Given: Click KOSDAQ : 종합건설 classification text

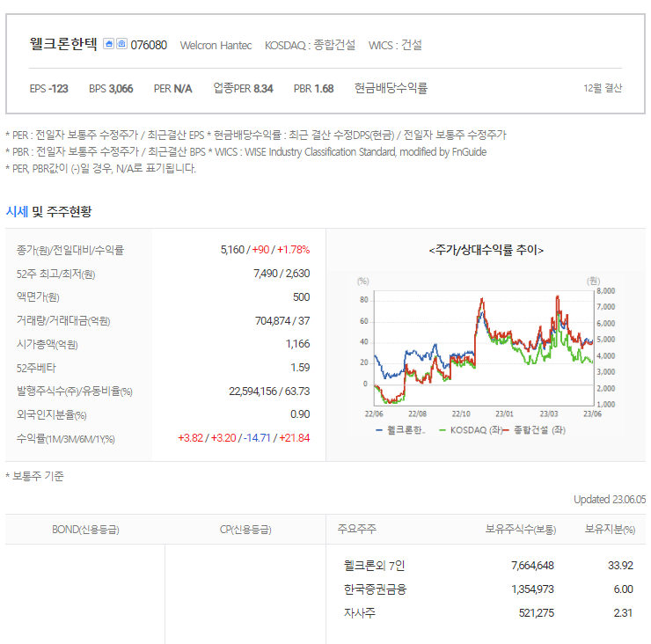Looking at the screenshot, I should coord(310,45).
